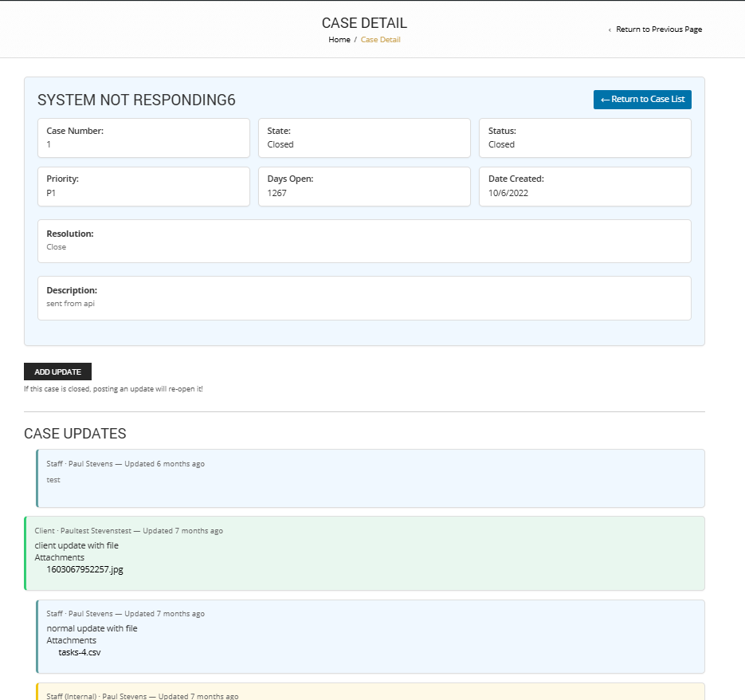The height and width of the screenshot is (700, 745).
Task: Click the SYSTEM NOT RESPONDING6 case title
Action: (136, 100)
